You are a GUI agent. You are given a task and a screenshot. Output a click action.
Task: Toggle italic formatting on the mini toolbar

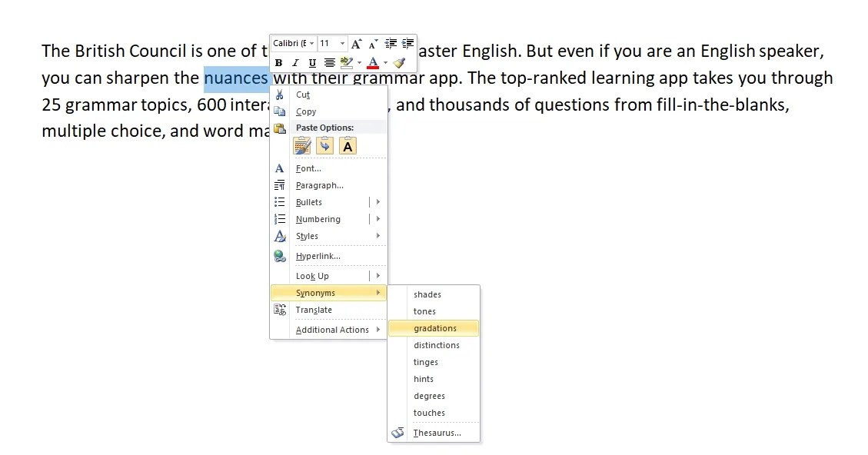coord(296,62)
